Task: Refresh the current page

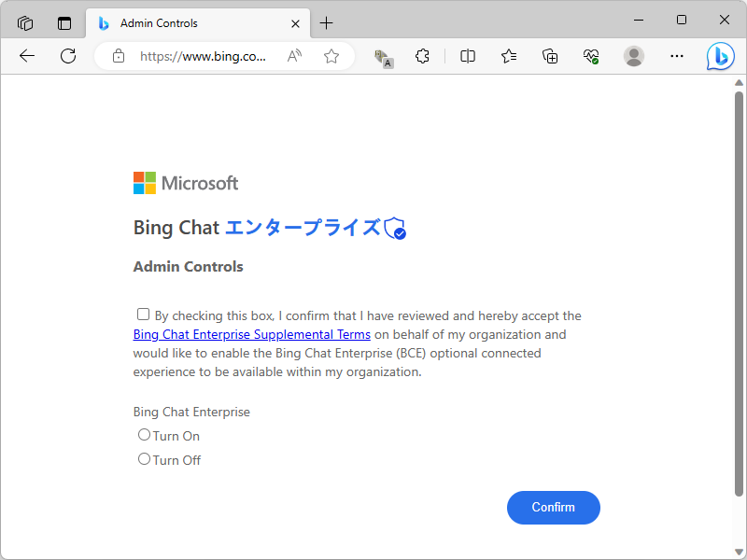Action: pyautogui.click(x=68, y=56)
